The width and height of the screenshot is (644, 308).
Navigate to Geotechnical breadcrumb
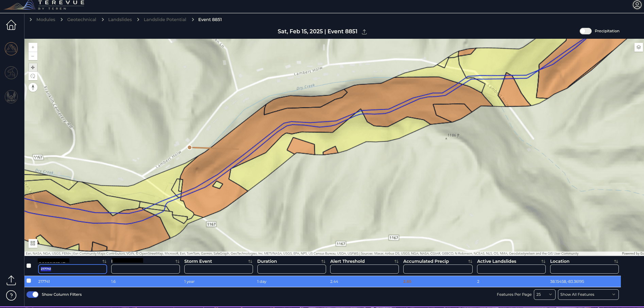(x=82, y=20)
